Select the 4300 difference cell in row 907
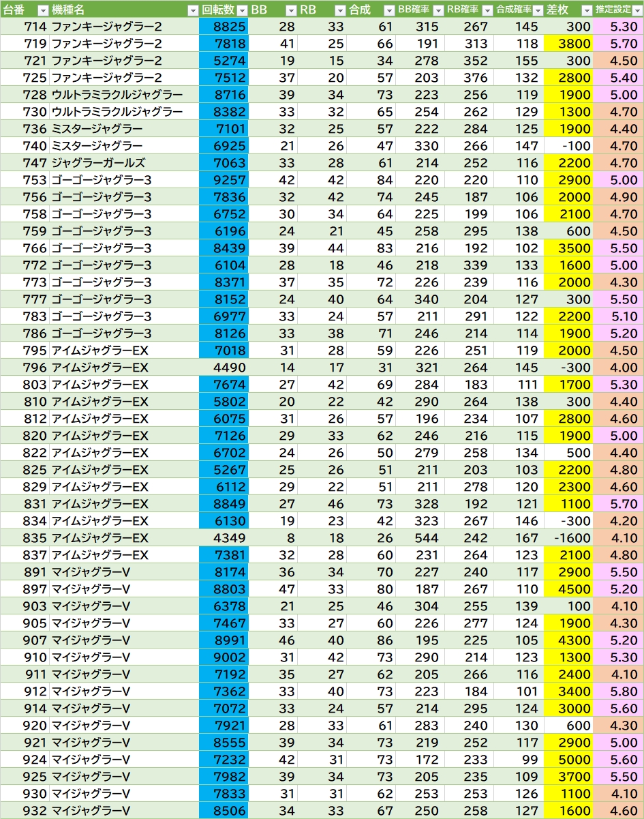 coord(568,640)
